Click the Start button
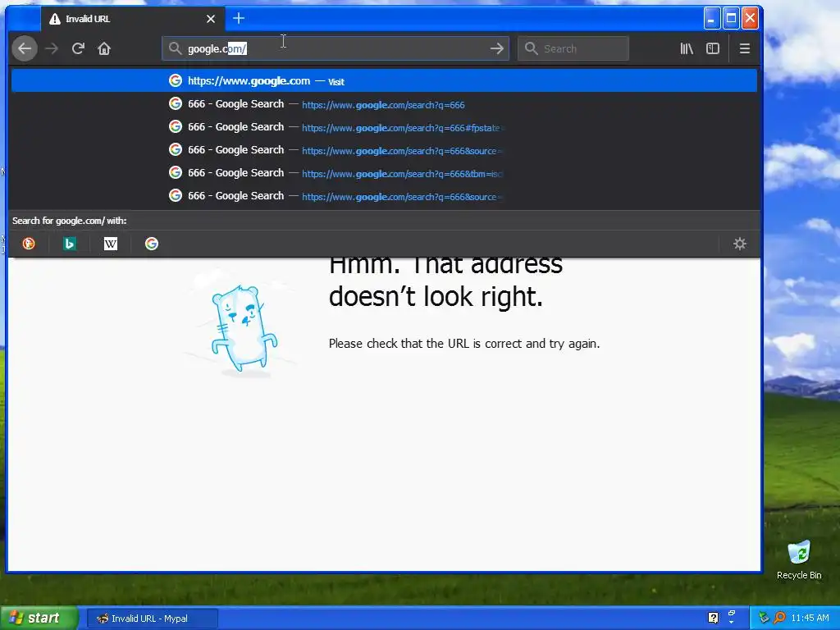Screen dimensions: 840x630 coord(38,619)
